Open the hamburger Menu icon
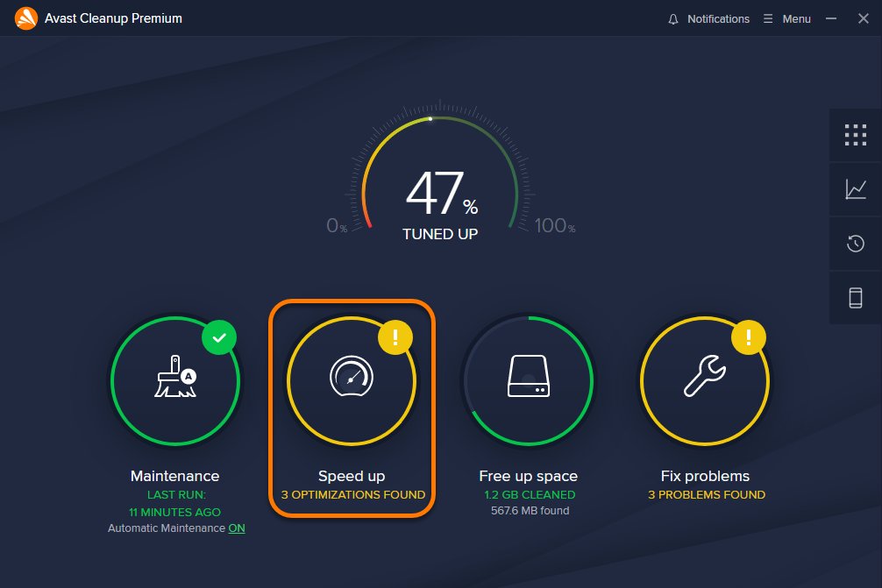Viewport: 882px width, 588px height. (x=768, y=19)
